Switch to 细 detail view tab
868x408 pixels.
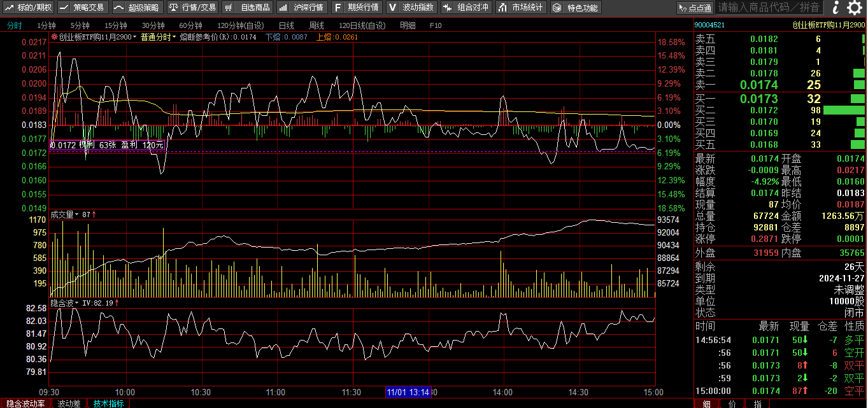[x=706, y=404]
